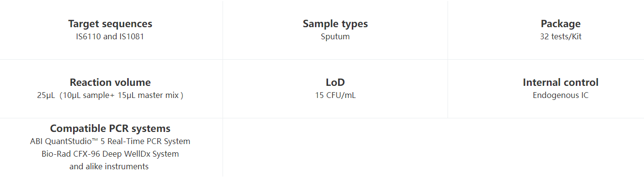The height and width of the screenshot is (178, 644).
Task: Click the 'and alike instruments' text
Action: coord(109,167)
